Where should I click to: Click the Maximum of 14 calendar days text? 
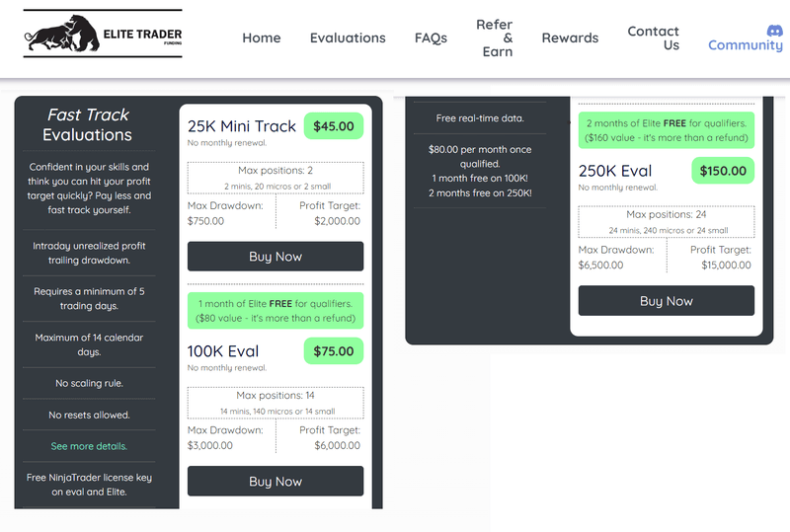click(89, 344)
